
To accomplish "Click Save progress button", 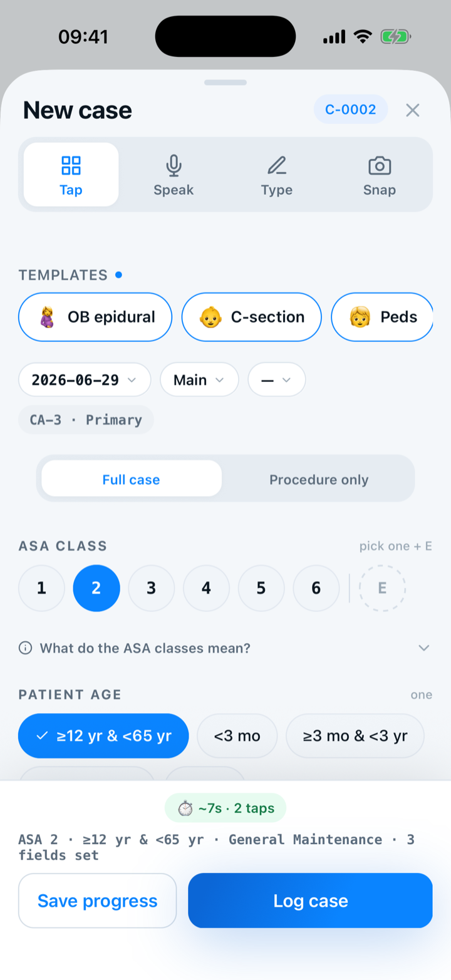I will (98, 900).
